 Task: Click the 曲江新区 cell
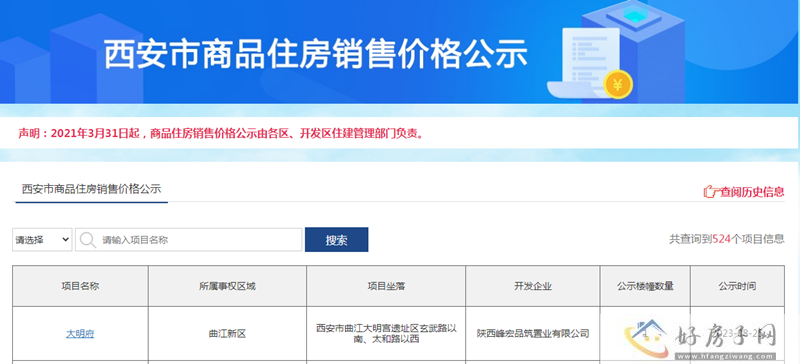tap(227, 334)
